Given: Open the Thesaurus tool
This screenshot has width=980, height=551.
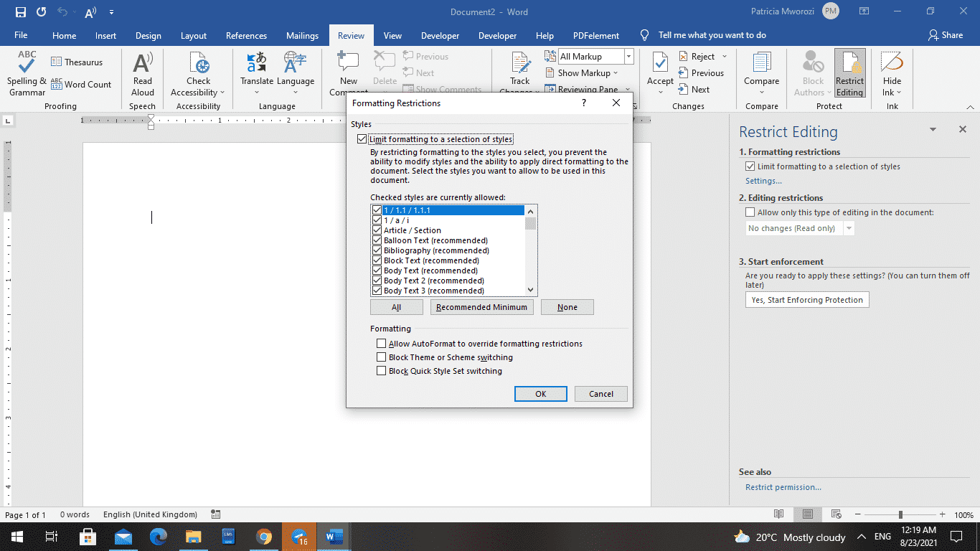Looking at the screenshot, I should click(78, 61).
